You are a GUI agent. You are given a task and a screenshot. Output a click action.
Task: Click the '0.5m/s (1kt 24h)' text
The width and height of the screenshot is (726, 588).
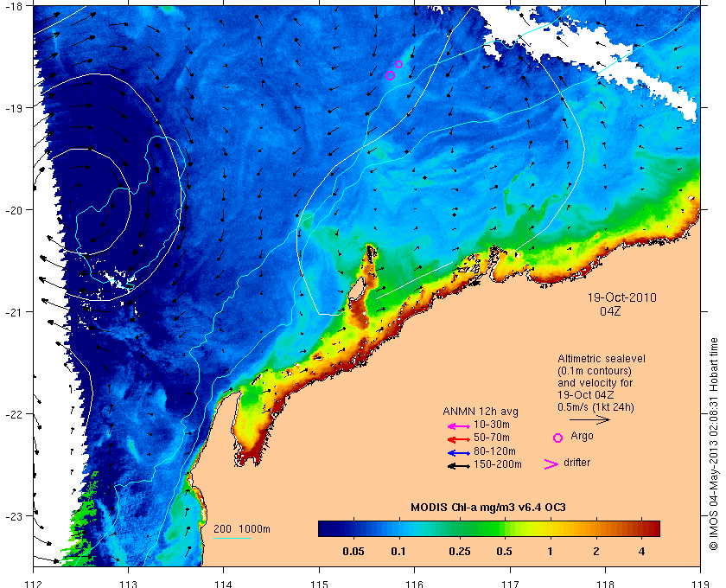pyautogui.click(x=595, y=407)
